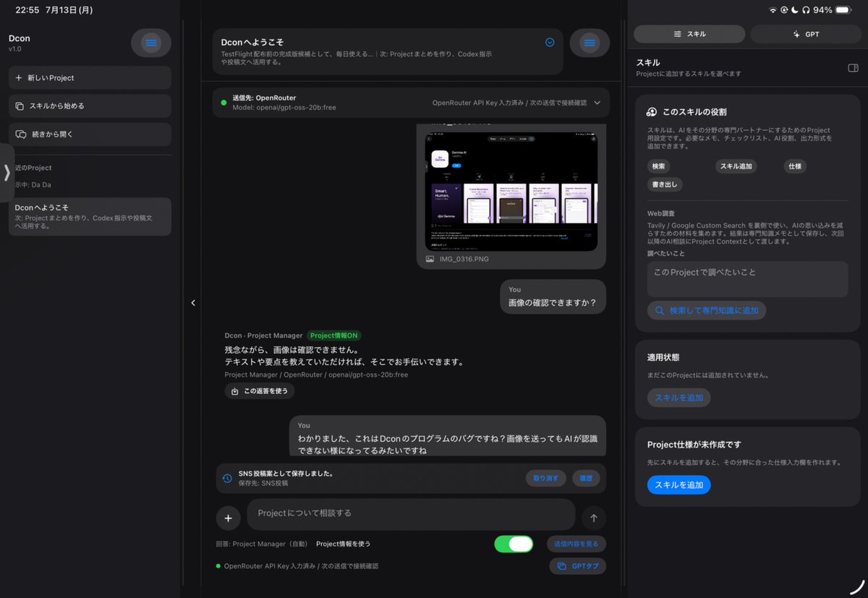The width and height of the screenshot is (868, 598).
Task: Click the Project情報ON badge
Action: click(x=333, y=336)
